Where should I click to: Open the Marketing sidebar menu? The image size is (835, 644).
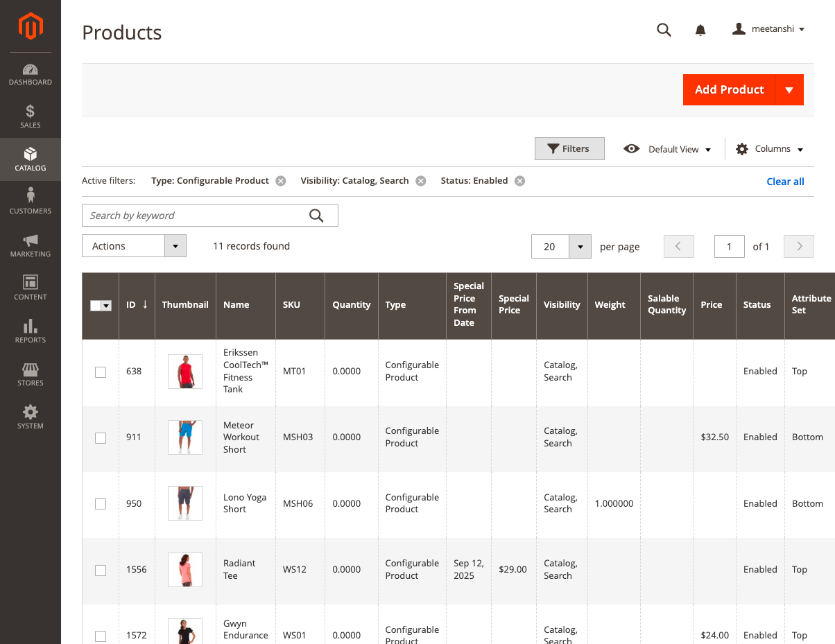click(31, 245)
